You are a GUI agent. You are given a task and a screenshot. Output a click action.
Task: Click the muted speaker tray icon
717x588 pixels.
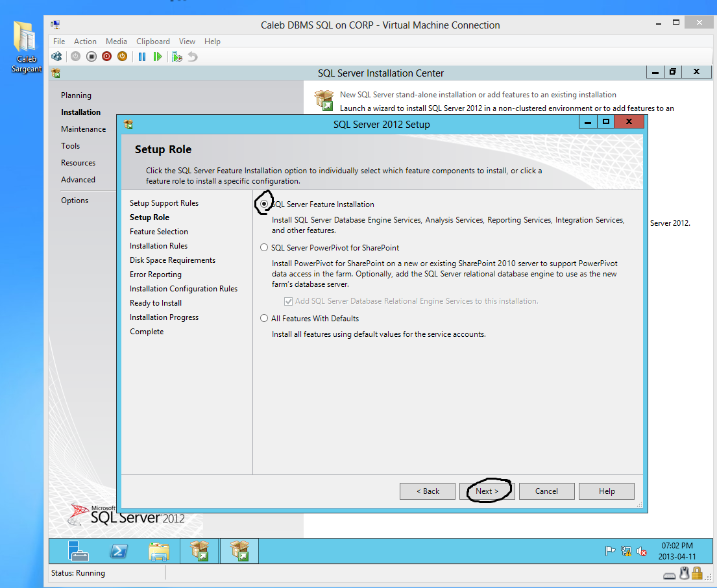pos(642,552)
